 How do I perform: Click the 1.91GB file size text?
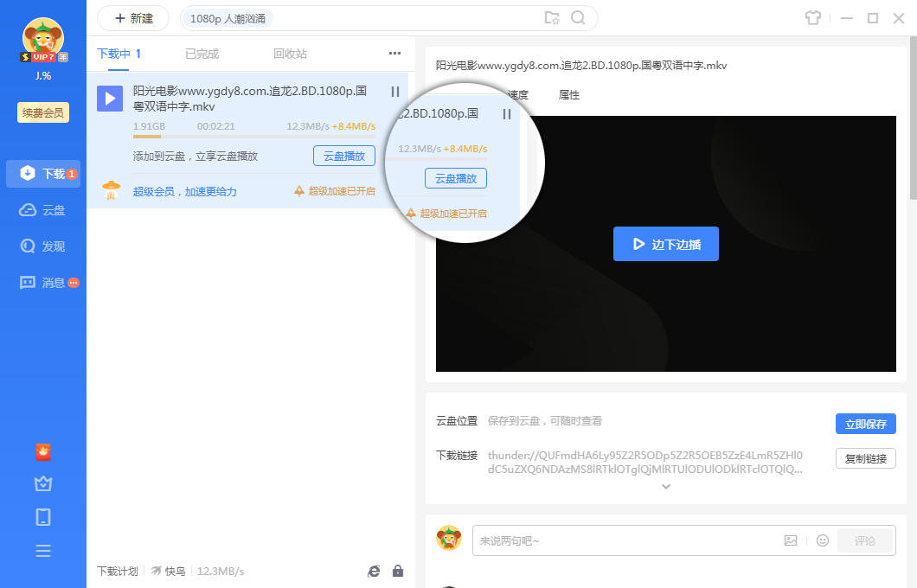coord(149,126)
